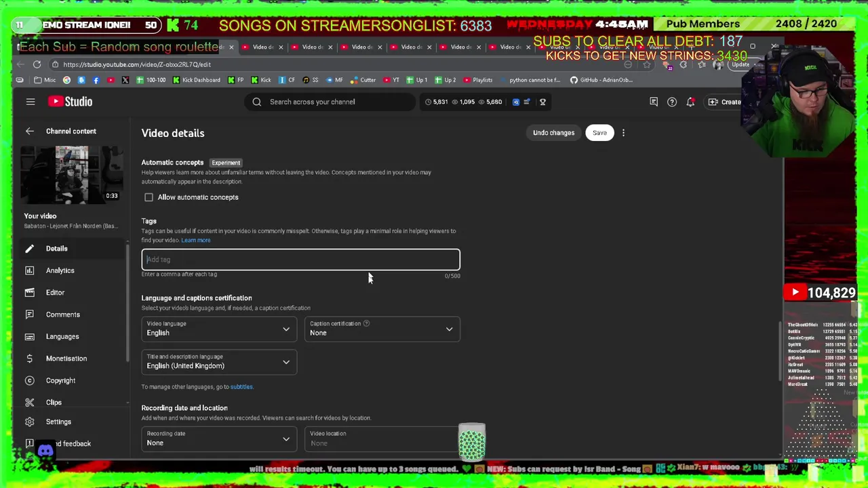Click the Settings gear icon
Viewport: 868px width, 488px height.
point(29,422)
